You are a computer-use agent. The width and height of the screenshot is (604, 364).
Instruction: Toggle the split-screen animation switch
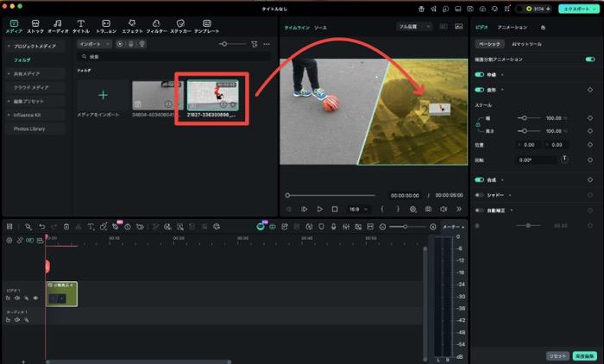pos(589,60)
